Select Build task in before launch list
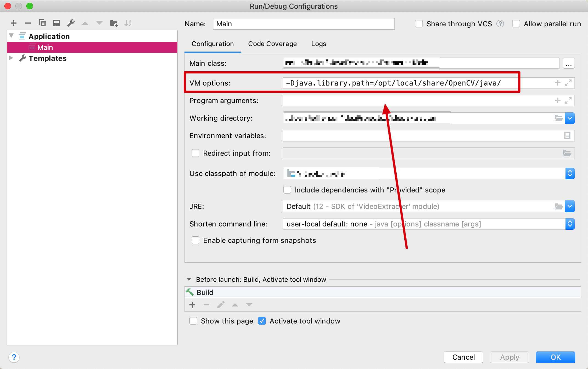Screen dimensions: 588x369 point(383,292)
